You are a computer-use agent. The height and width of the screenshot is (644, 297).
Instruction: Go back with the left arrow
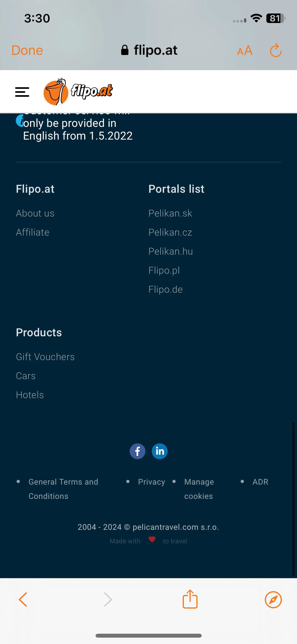tap(23, 599)
